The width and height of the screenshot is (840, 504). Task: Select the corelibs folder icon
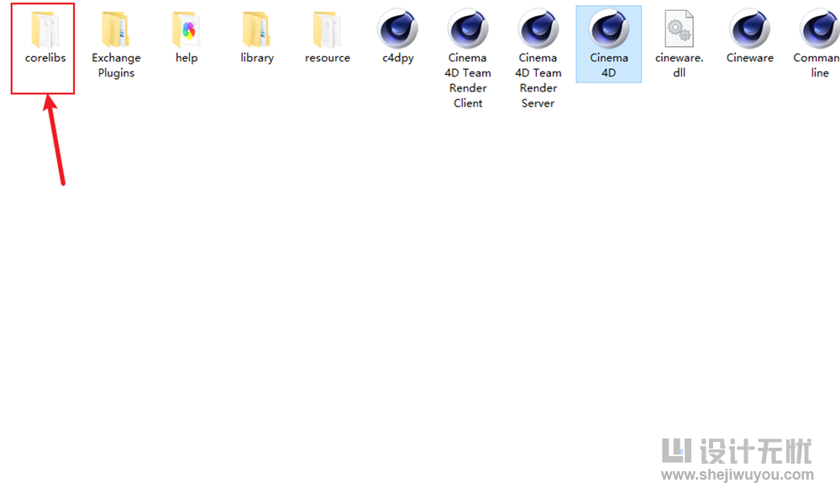[x=45, y=29]
